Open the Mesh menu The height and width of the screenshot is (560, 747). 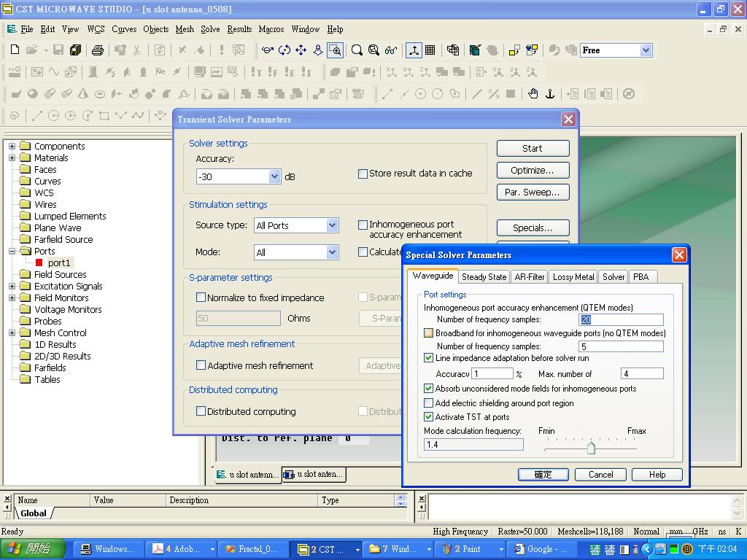(185, 29)
